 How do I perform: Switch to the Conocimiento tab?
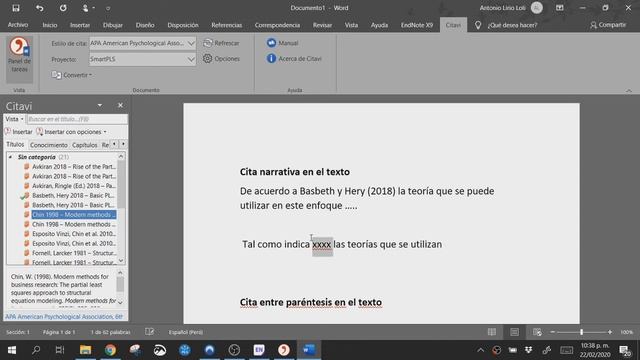[49, 145]
